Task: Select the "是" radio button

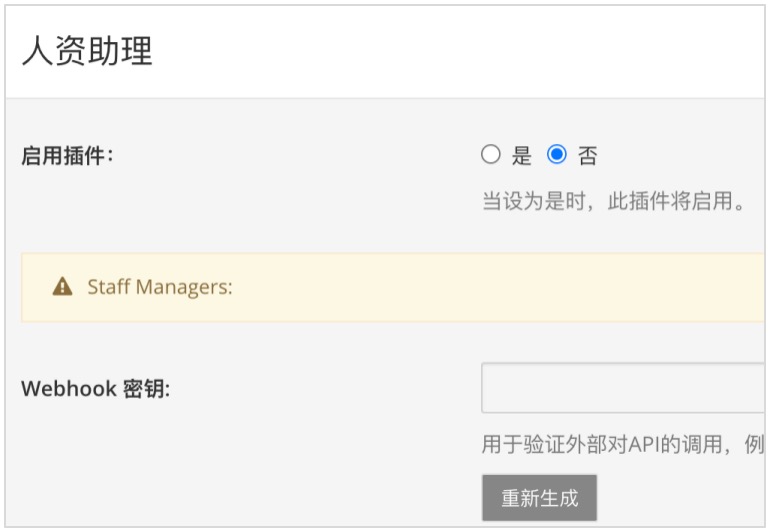Action: 491,154
